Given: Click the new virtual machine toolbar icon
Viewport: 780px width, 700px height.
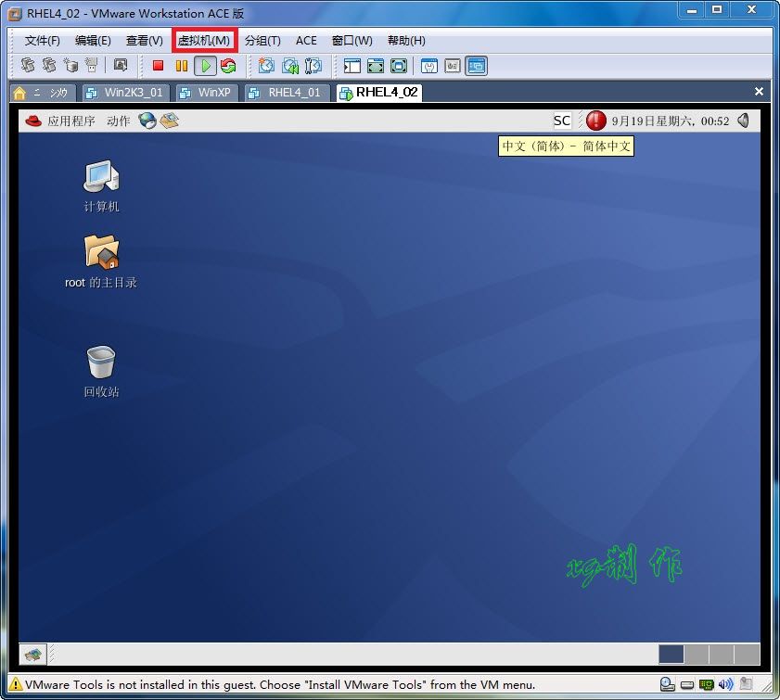Looking at the screenshot, I should 70,65.
